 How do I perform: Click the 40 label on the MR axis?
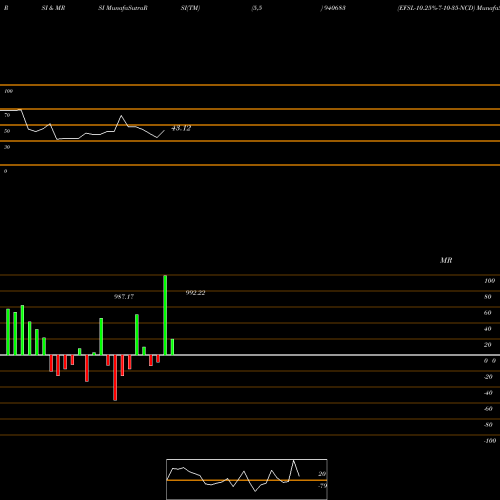point(488,329)
